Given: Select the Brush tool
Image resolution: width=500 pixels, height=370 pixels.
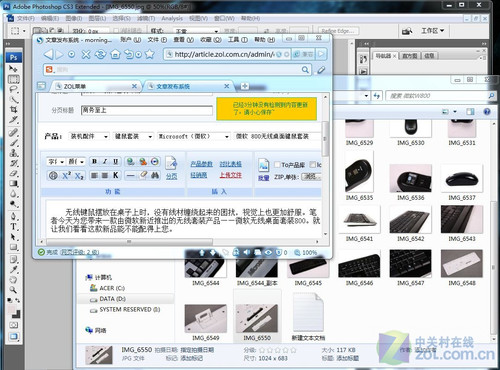Looking at the screenshot, I should [14, 143].
